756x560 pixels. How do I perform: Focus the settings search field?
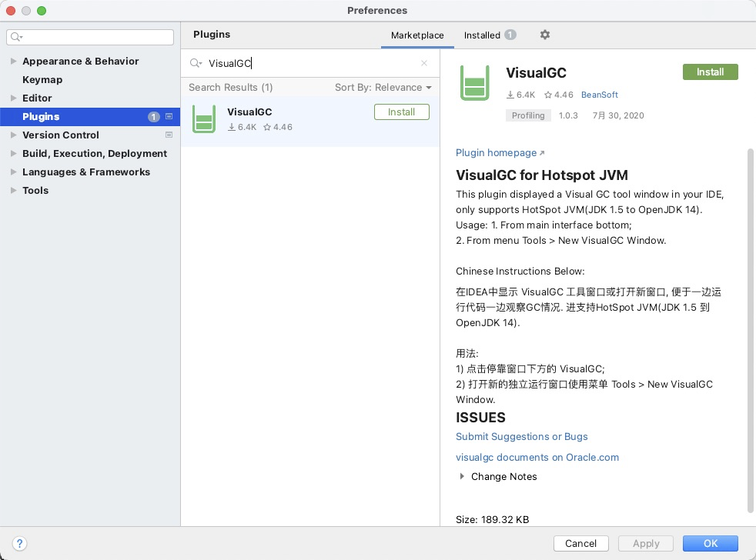pos(90,37)
